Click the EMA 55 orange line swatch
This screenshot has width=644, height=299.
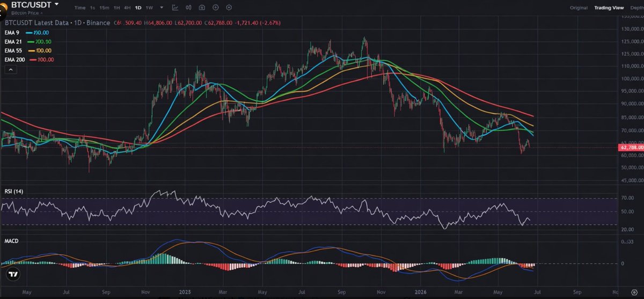(x=31, y=51)
